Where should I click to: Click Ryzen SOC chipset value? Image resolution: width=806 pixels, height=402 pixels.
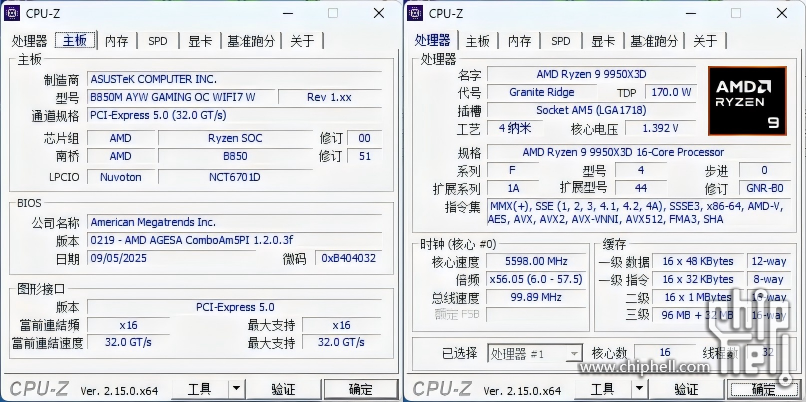(x=235, y=138)
